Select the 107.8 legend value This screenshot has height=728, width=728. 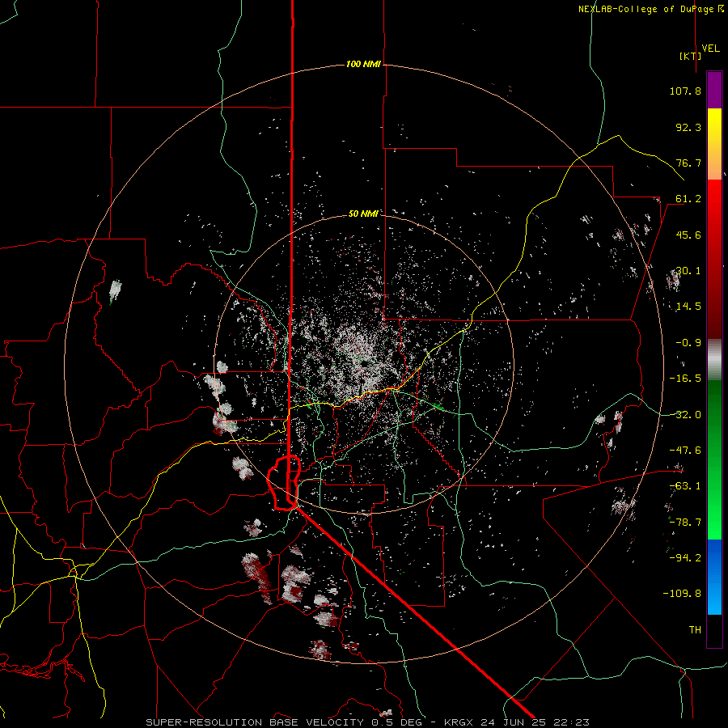(685, 91)
